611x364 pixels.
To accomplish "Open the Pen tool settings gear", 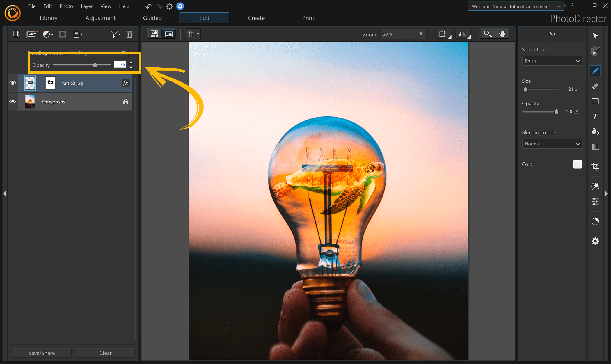I will (x=595, y=241).
